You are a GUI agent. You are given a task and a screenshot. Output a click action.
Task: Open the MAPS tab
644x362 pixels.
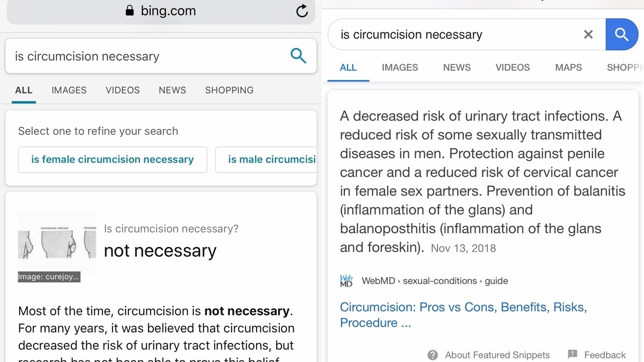pyautogui.click(x=568, y=67)
